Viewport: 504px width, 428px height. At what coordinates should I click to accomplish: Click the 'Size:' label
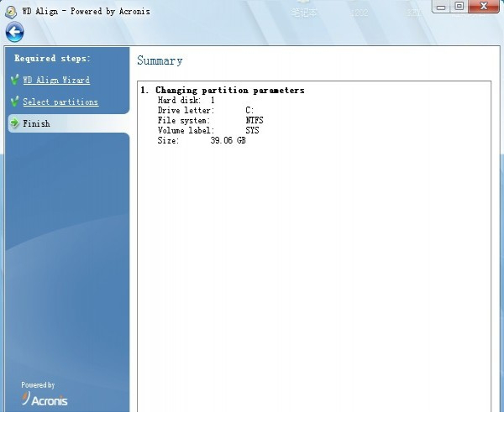tap(168, 140)
